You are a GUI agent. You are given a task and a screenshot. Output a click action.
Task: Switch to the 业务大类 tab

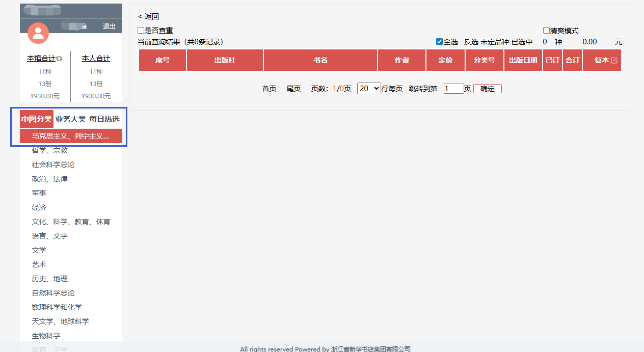70,119
